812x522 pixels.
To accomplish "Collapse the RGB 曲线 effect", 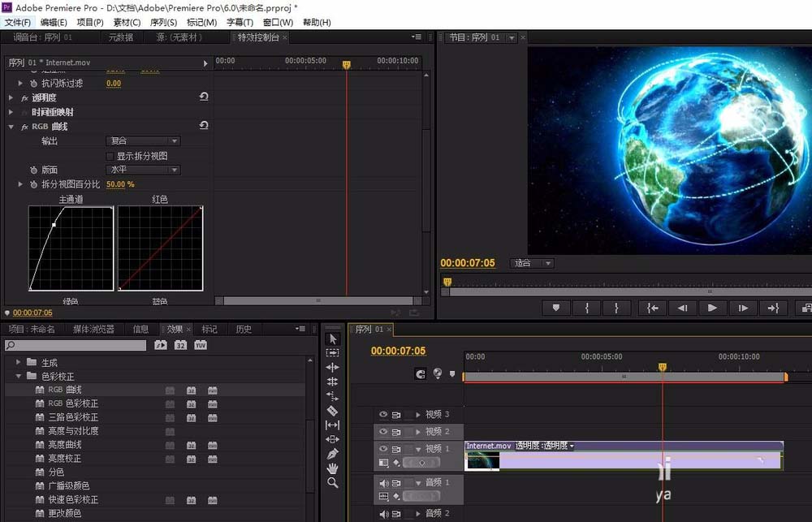I will pos(11,127).
